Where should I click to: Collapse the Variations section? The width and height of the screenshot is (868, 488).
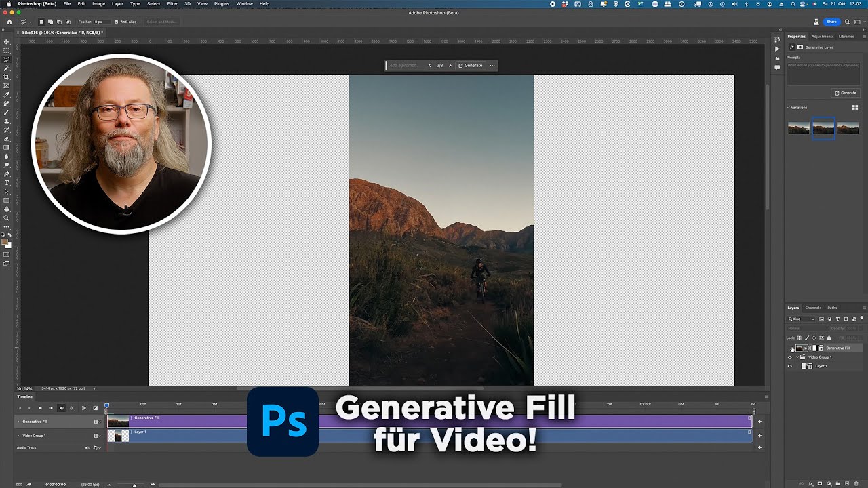[x=789, y=108]
